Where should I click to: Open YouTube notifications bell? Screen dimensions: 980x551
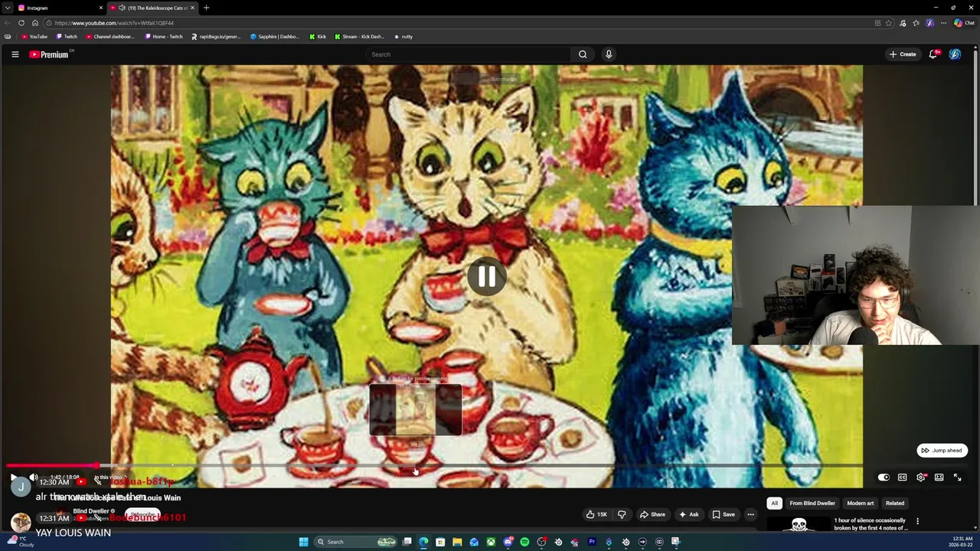[934, 54]
